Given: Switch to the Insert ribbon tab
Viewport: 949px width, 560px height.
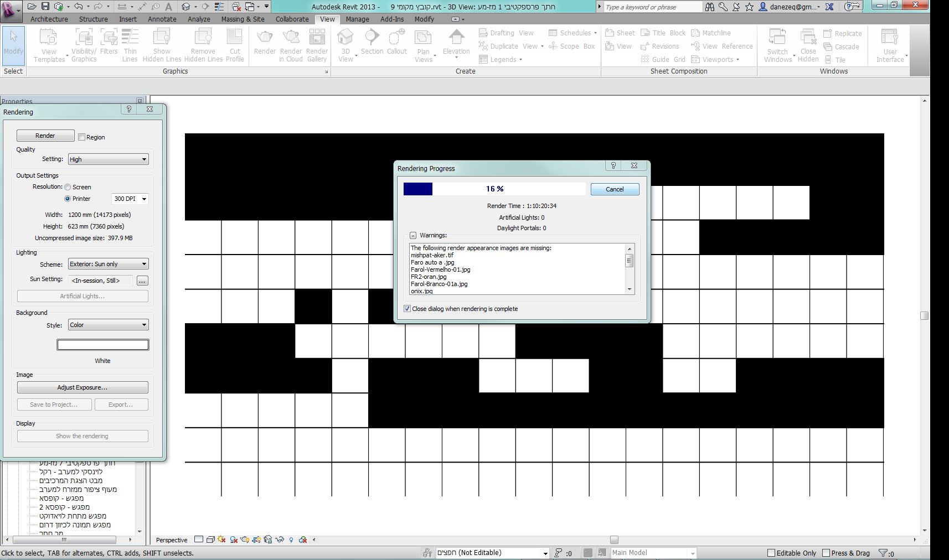Looking at the screenshot, I should pyautogui.click(x=128, y=19).
